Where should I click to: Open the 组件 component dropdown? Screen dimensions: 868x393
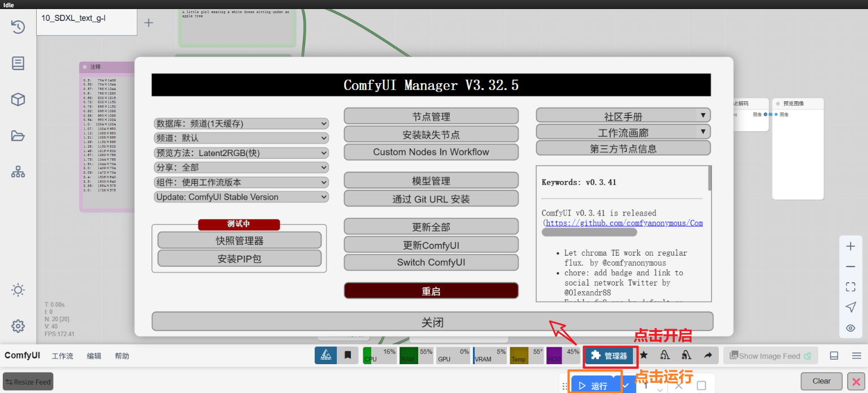tap(241, 182)
